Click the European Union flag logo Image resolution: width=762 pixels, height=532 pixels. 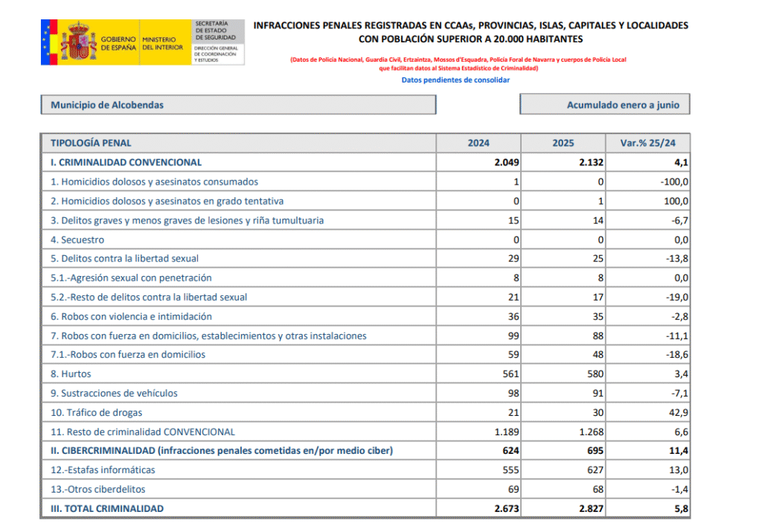(x=51, y=42)
